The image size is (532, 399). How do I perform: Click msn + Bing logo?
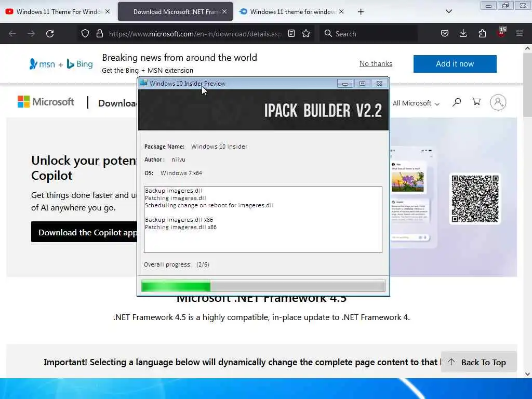click(x=61, y=64)
